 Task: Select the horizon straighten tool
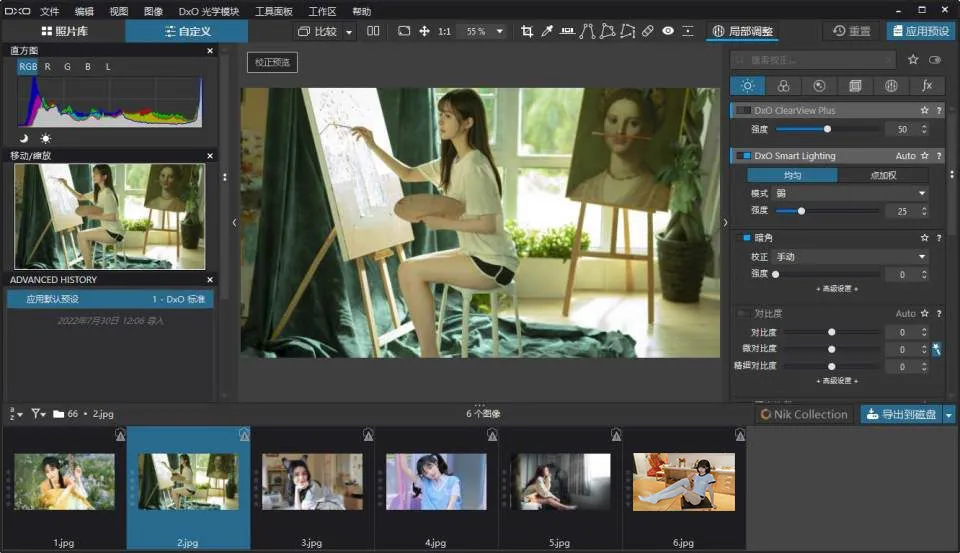(x=567, y=31)
